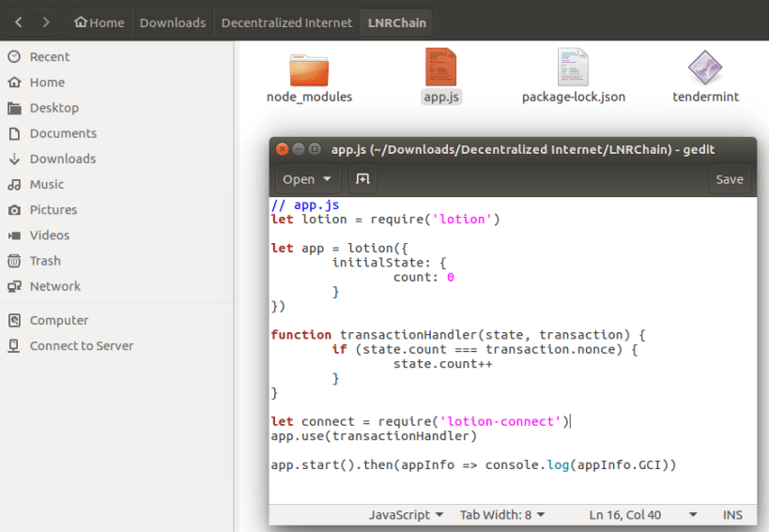Click the app.js file name label

pyautogui.click(x=441, y=97)
